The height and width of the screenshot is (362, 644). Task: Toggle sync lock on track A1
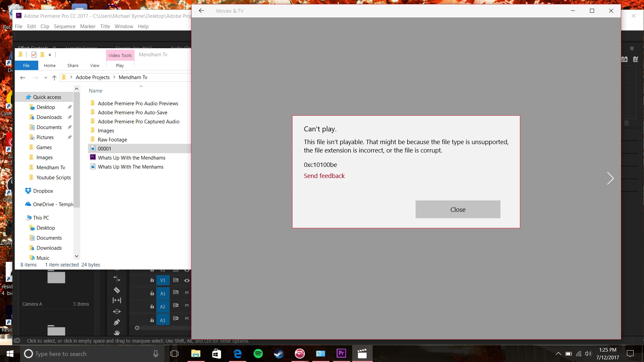175,293
